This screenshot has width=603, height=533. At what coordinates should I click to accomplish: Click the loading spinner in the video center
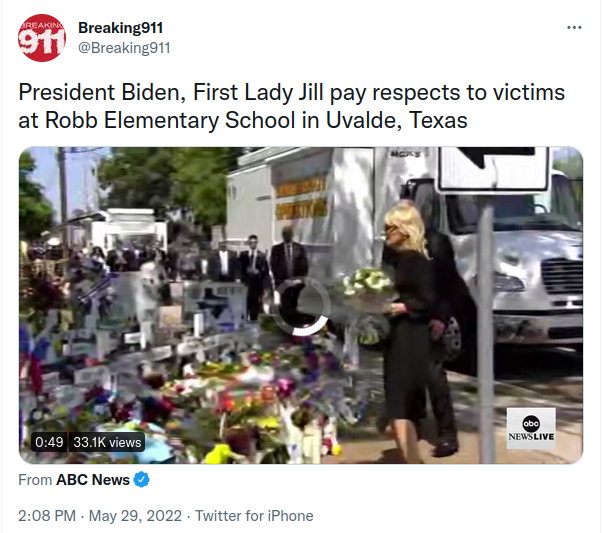(x=302, y=306)
